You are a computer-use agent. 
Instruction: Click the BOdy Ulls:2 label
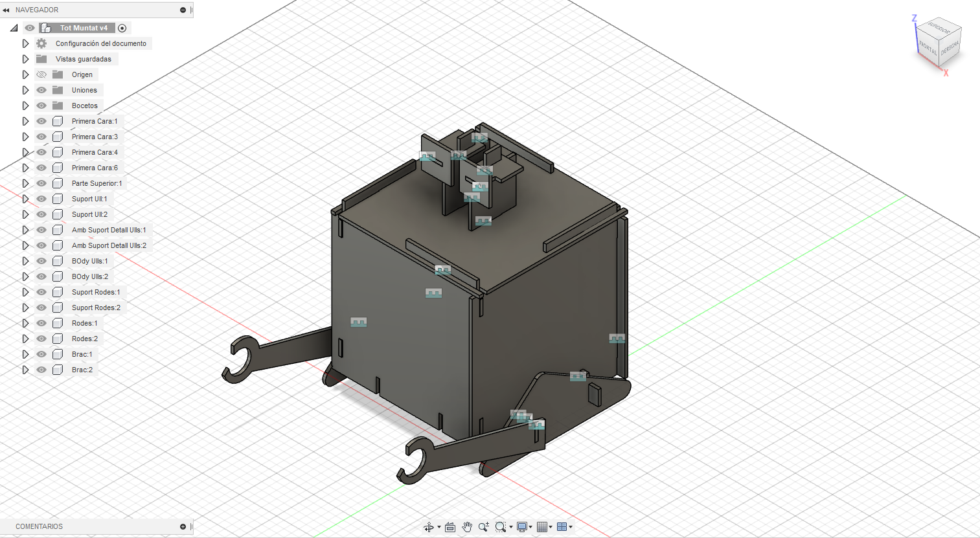tap(90, 276)
